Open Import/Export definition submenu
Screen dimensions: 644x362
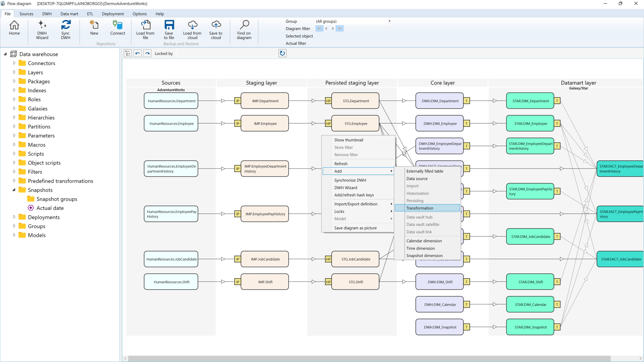358,204
